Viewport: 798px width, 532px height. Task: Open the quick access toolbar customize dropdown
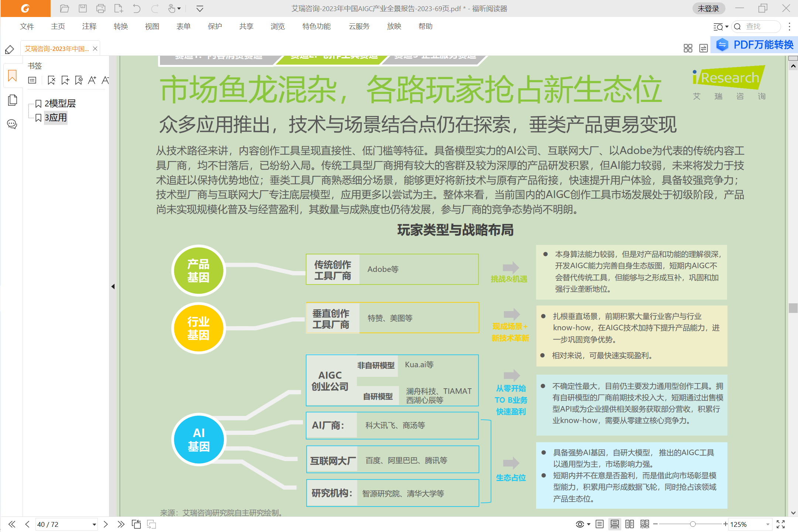200,8
